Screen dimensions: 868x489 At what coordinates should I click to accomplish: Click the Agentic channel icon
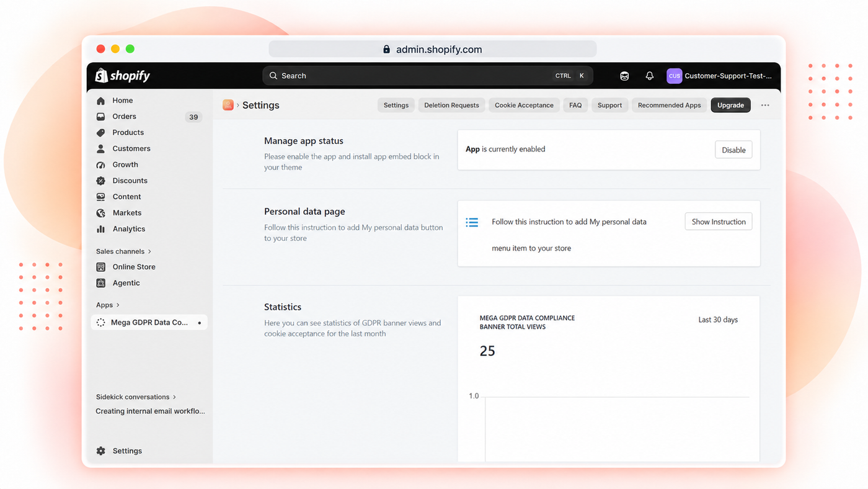click(100, 283)
